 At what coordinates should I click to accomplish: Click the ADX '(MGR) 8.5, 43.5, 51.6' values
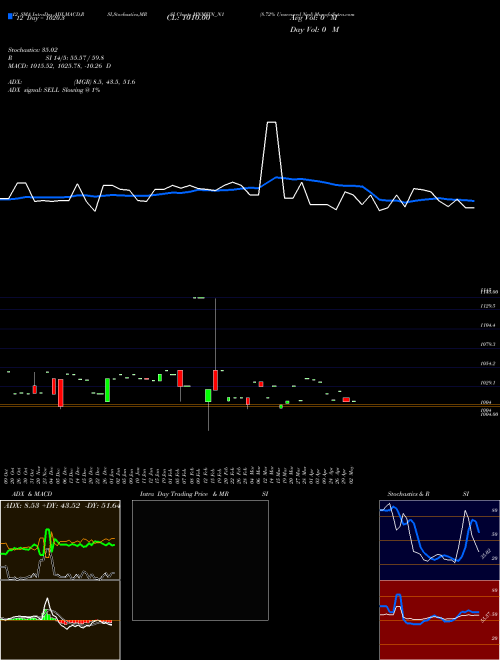point(105,82)
